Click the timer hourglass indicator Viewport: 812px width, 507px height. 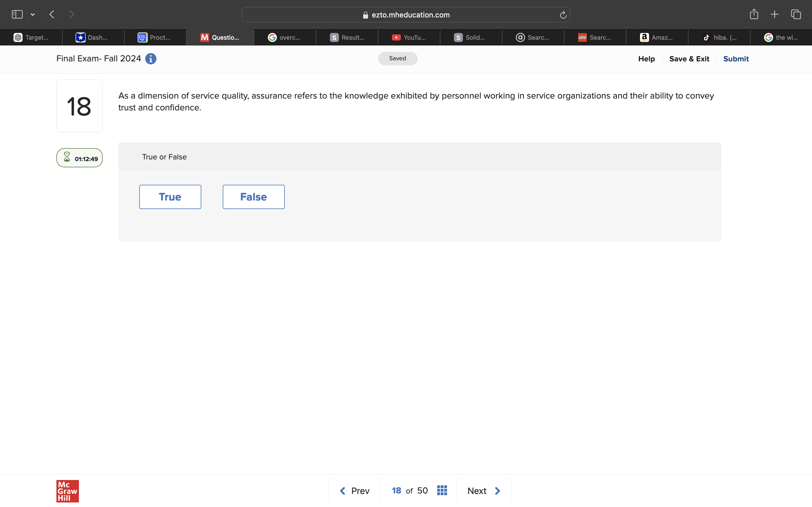pos(67,157)
